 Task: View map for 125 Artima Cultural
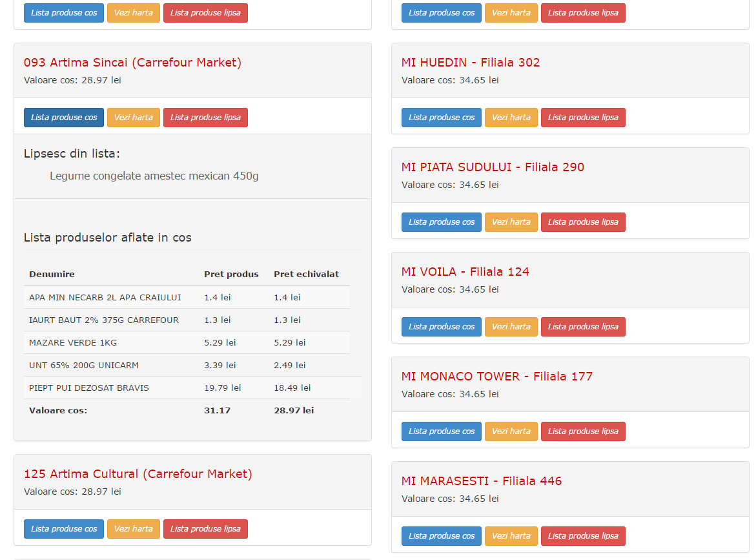[134, 528]
